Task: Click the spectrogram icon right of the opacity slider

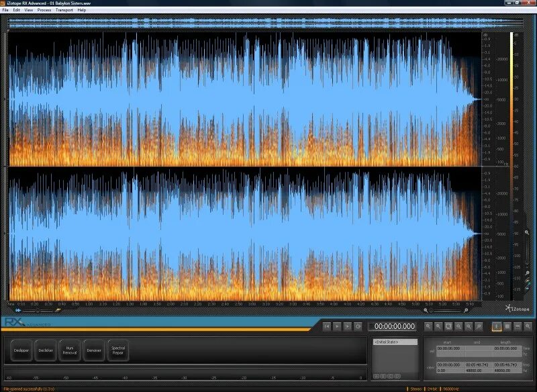Action: click(x=58, y=310)
